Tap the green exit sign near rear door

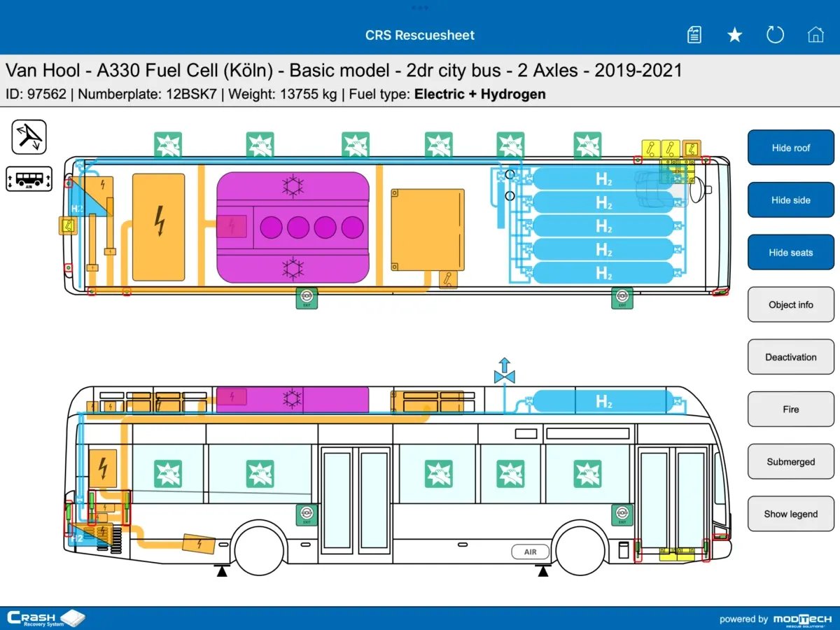click(x=306, y=514)
